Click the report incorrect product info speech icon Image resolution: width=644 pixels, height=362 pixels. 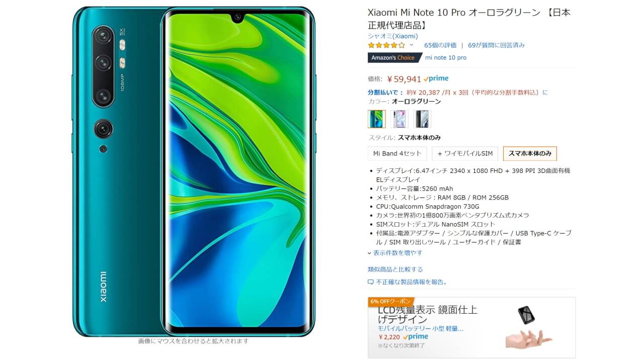click(371, 282)
